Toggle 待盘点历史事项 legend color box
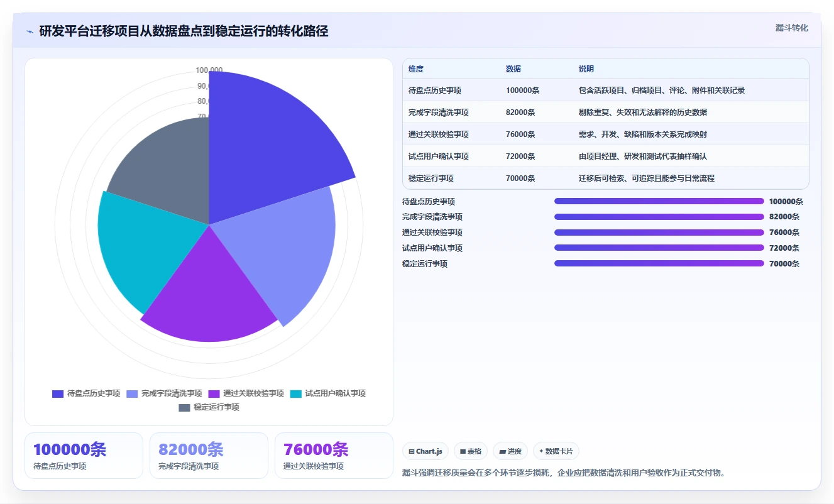Viewport: 834px width, 504px height. [58, 393]
